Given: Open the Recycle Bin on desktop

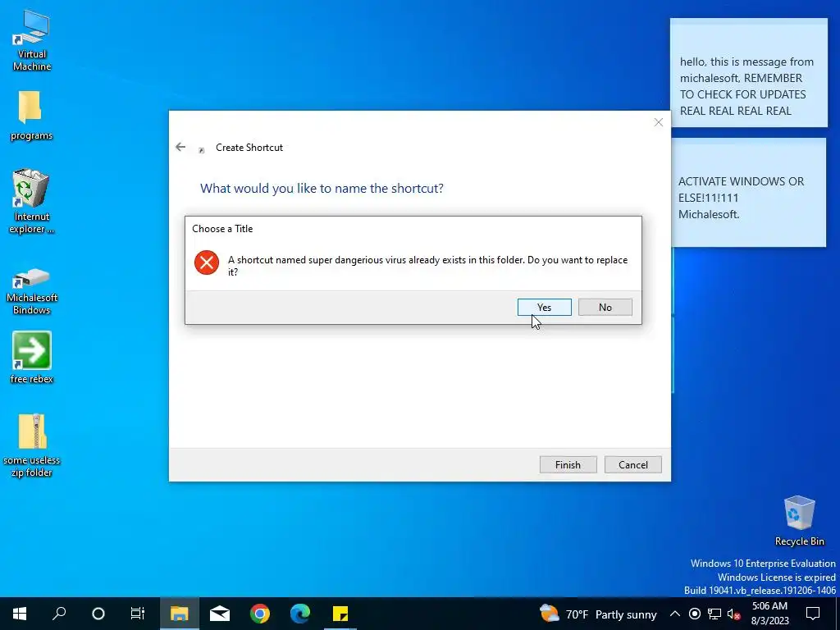Looking at the screenshot, I should click(x=799, y=520).
